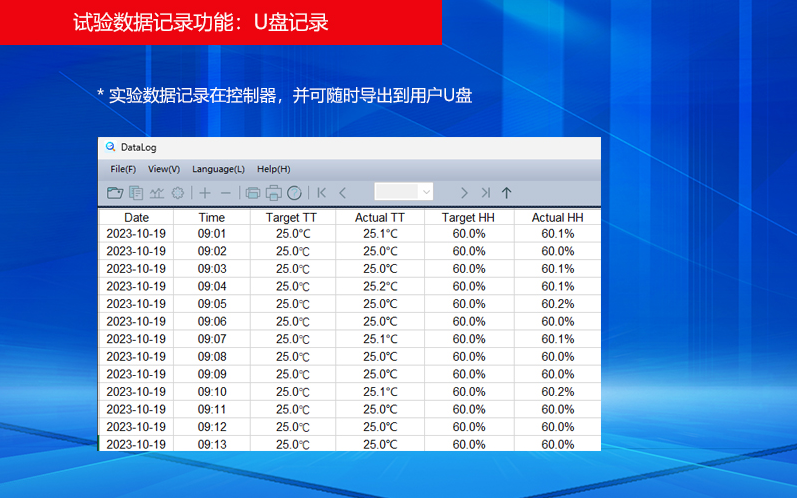Screen dimensions: 797x498
Task: Open help via question mark icon
Action: click(294, 193)
